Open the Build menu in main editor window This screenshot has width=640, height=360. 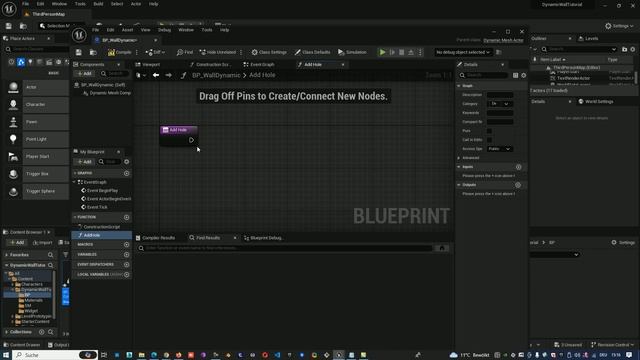click(98, 4)
